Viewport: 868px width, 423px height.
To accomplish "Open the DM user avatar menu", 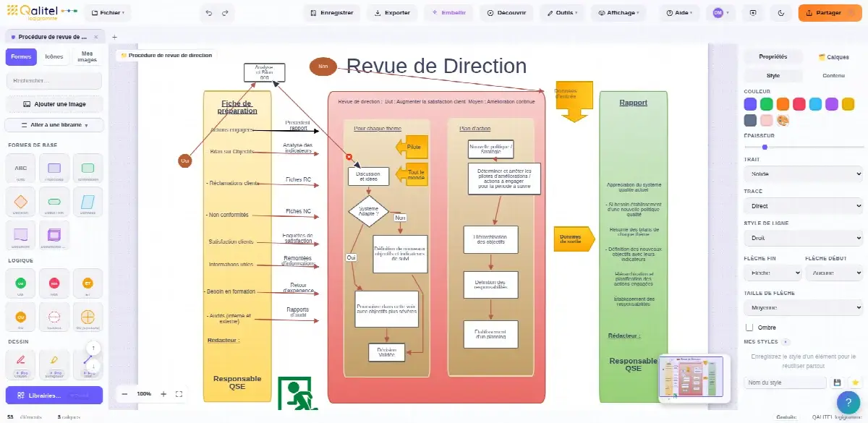I will coord(720,13).
